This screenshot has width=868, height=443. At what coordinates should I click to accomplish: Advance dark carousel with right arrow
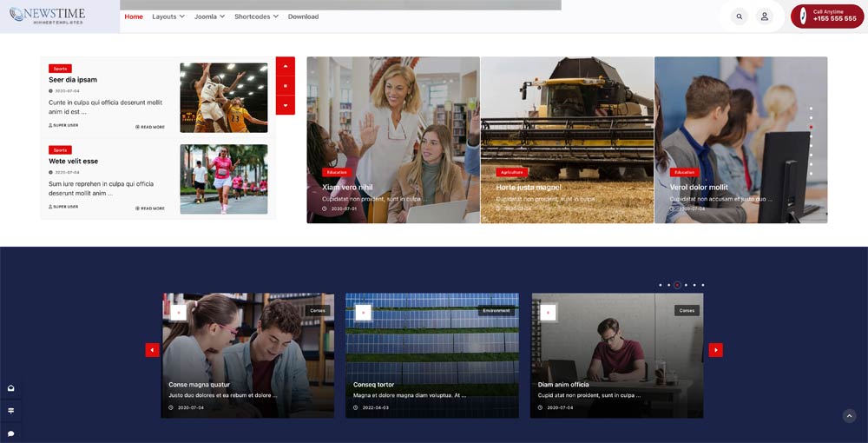pyautogui.click(x=715, y=350)
